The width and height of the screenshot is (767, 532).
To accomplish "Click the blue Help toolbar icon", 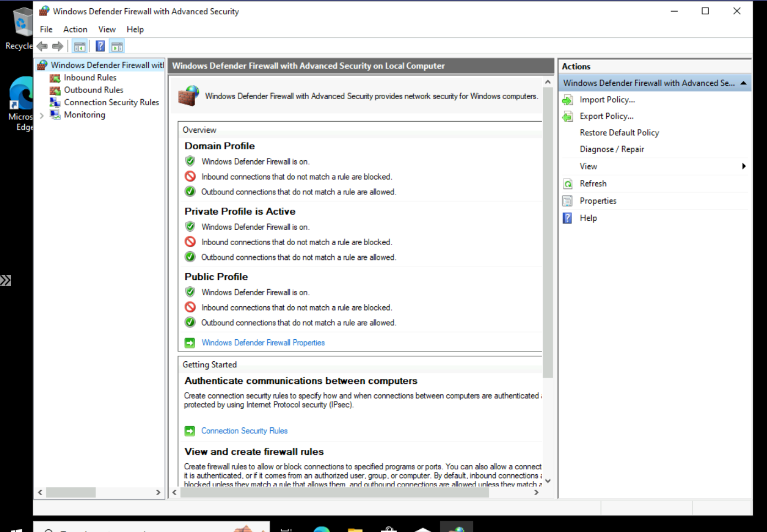I will pyautogui.click(x=100, y=46).
